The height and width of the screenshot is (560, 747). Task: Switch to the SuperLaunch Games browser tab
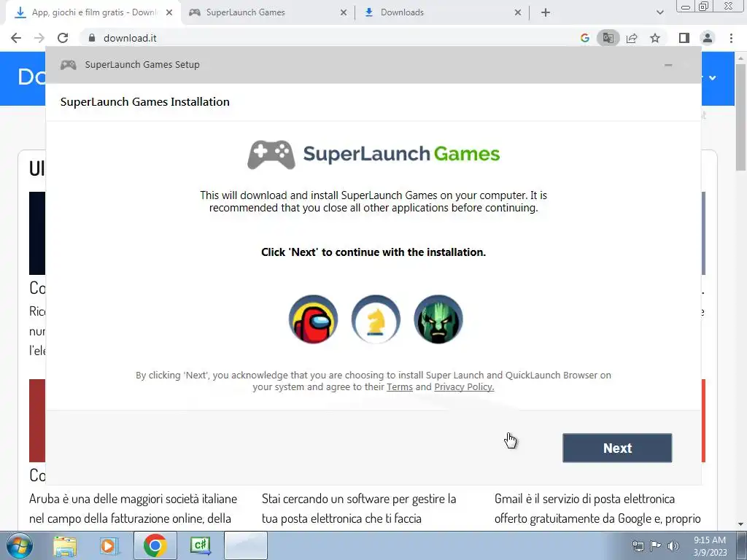(267, 12)
